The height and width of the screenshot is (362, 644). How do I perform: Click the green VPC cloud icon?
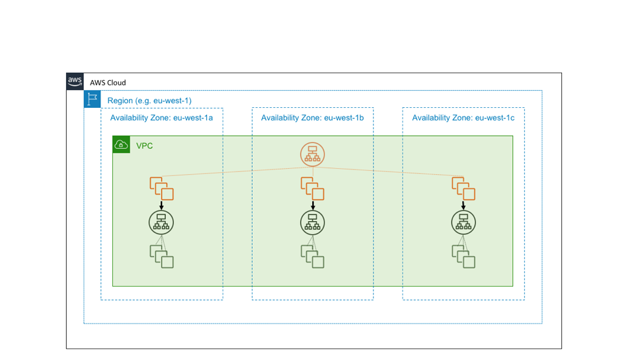point(121,144)
